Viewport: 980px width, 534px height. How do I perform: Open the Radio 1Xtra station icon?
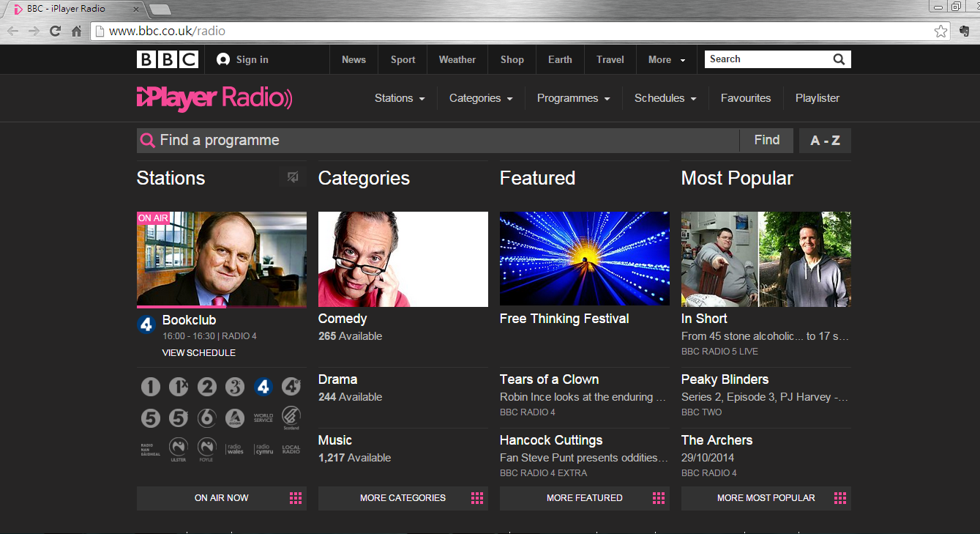click(x=179, y=387)
